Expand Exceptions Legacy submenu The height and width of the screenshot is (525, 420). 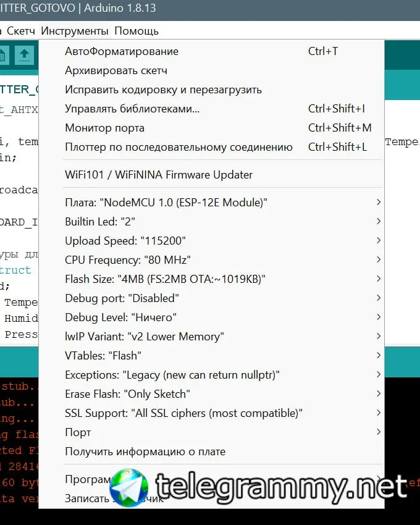point(212,375)
